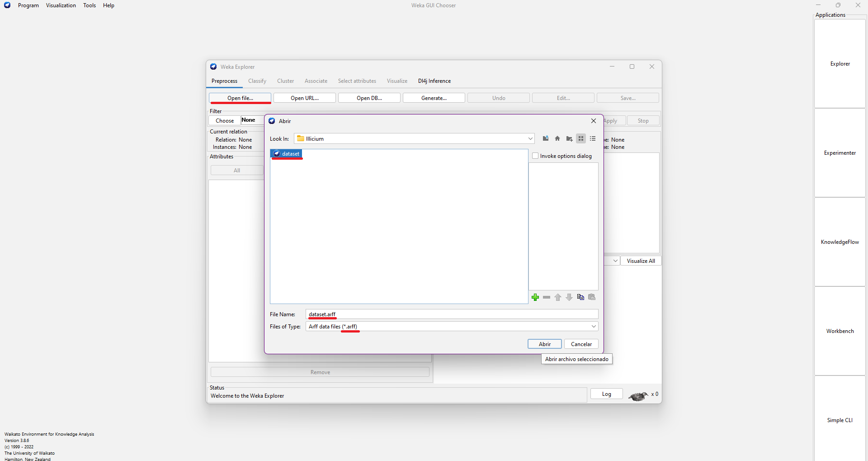This screenshot has width=868, height=461.
Task: Click the Abrir button to open file
Action: tap(544, 344)
